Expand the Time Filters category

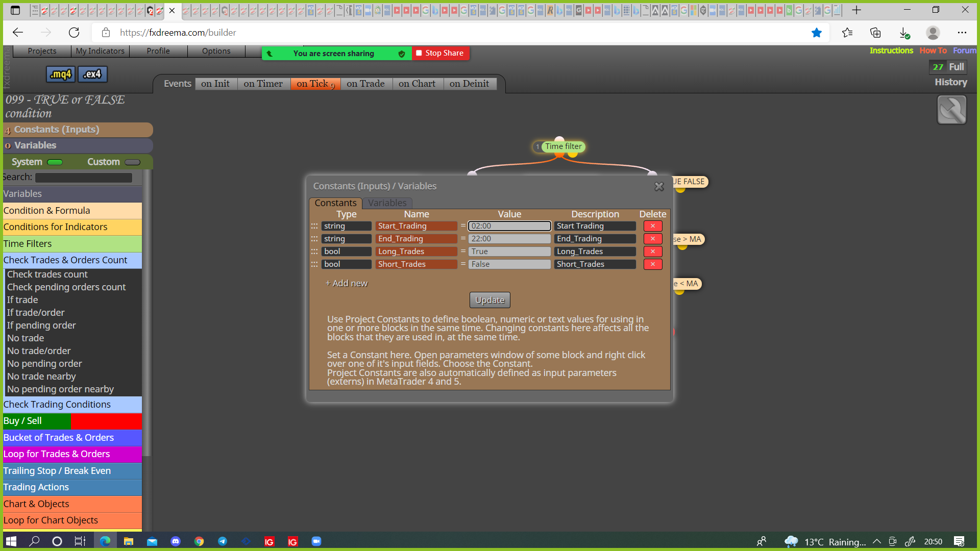click(x=72, y=244)
